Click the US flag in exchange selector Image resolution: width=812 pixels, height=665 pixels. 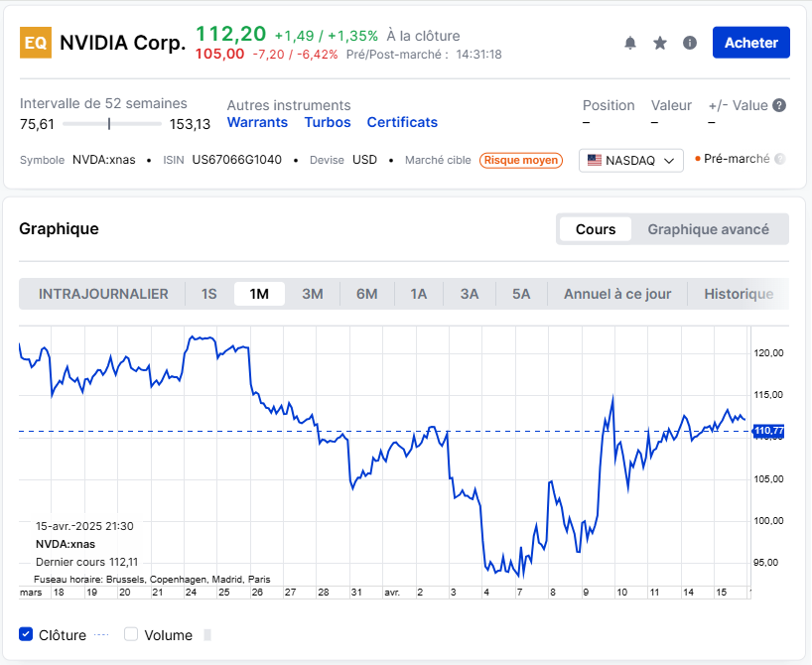tap(595, 160)
